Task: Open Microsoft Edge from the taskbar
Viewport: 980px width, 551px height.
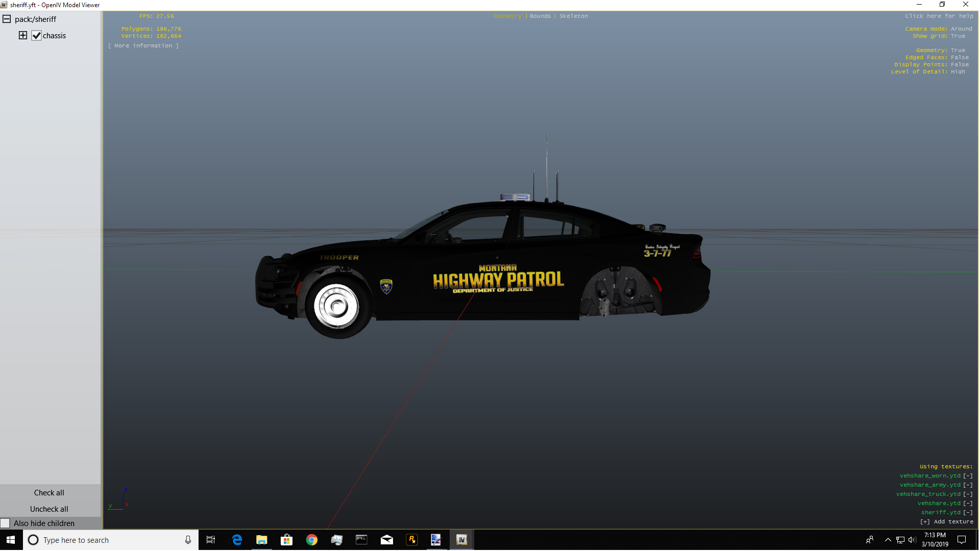Action: tap(237, 540)
